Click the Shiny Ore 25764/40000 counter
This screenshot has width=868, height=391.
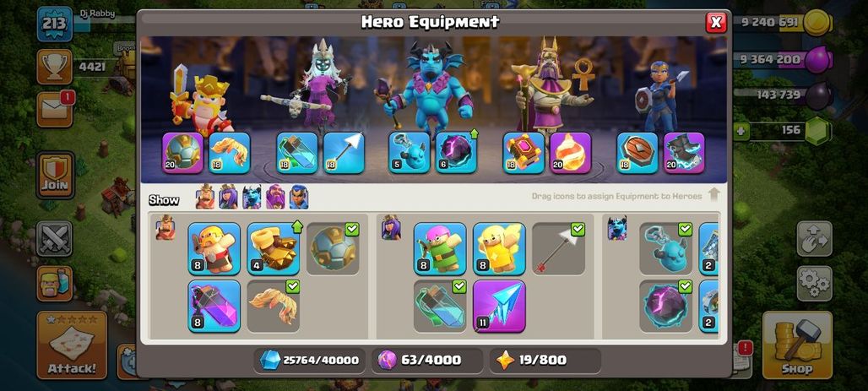click(311, 360)
